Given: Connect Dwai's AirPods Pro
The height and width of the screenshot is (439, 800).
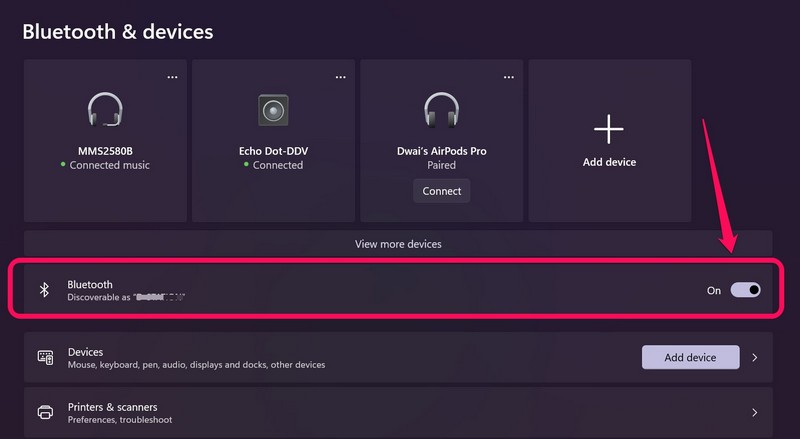Looking at the screenshot, I should [x=441, y=191].
